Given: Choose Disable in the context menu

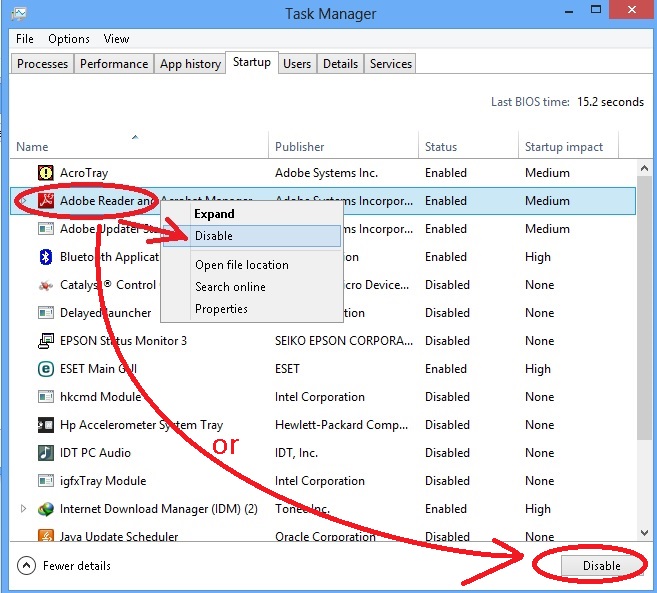Looking at the screenshot, I should [252, 236].
